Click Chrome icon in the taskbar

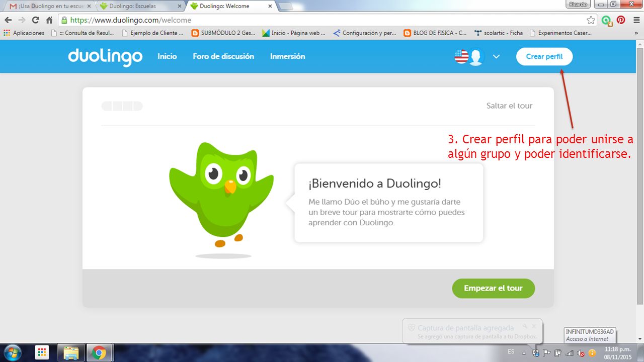[x=99, y=353]
